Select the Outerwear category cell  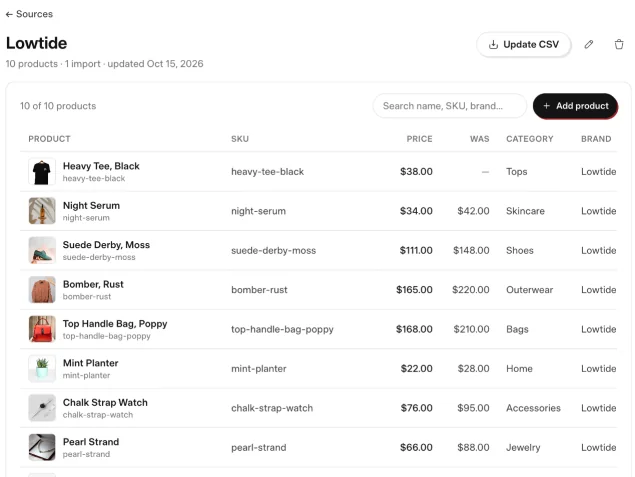pos(530,290)
